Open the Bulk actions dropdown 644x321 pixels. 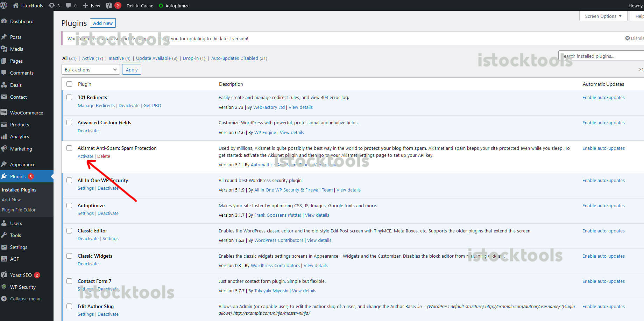(x=91, y=70)
